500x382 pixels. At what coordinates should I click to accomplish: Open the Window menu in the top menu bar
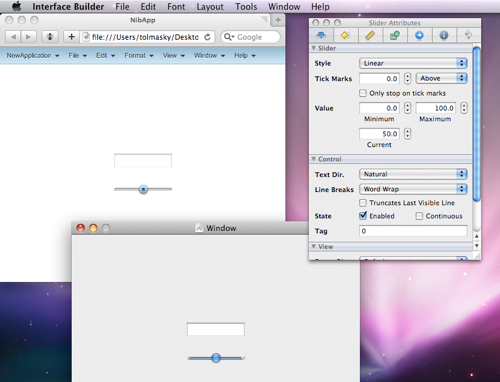[x=284, y=7]
